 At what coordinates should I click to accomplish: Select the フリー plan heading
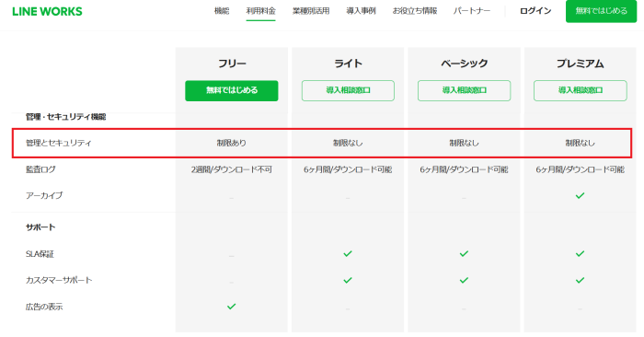[x=232, y=64]
